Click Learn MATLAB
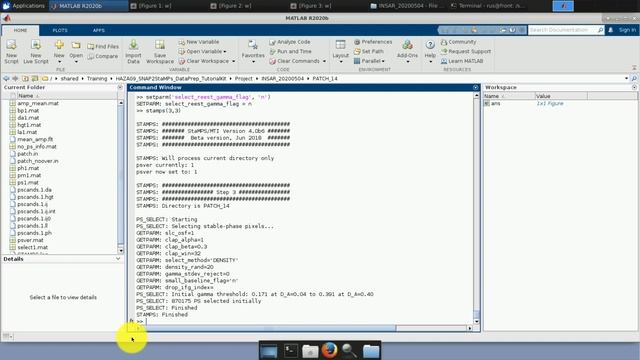The image size is (640, 360). coord(462,61)
